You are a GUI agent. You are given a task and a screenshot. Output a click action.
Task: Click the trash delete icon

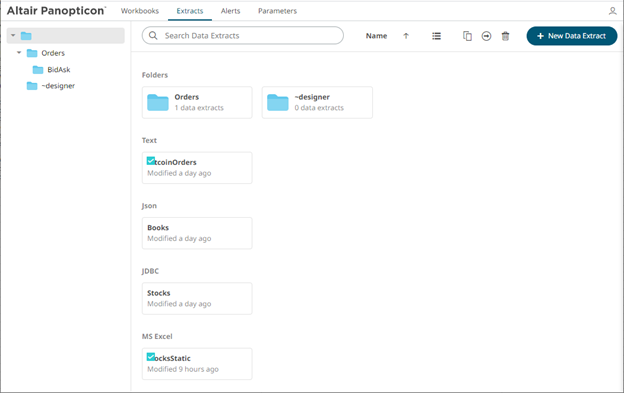(x=505, y=36)
